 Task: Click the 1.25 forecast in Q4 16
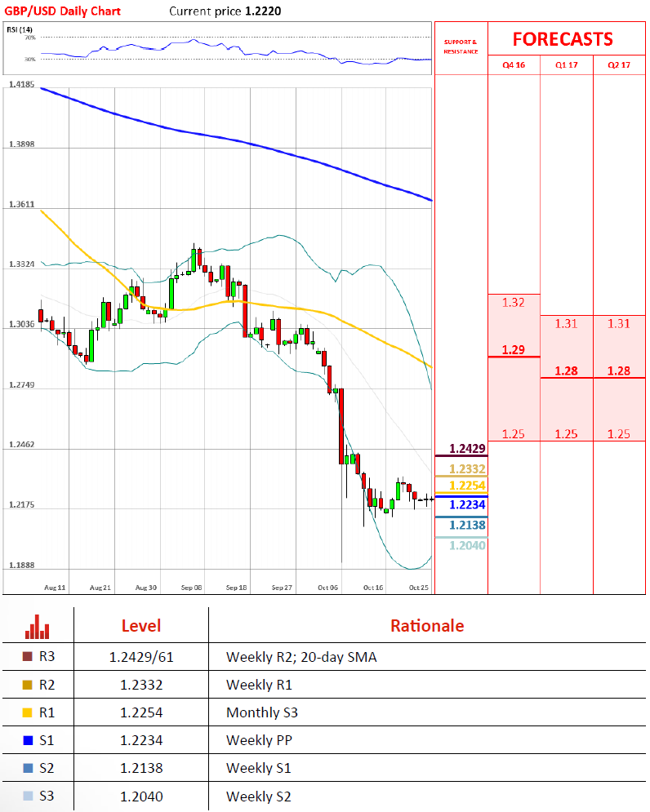coord(513,434)
